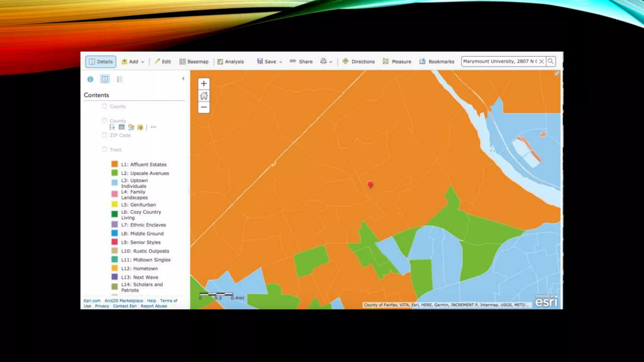This screenshot has width=644, height=362.
Task: Open the print dropdown arrow
Action: click(330, 62)
